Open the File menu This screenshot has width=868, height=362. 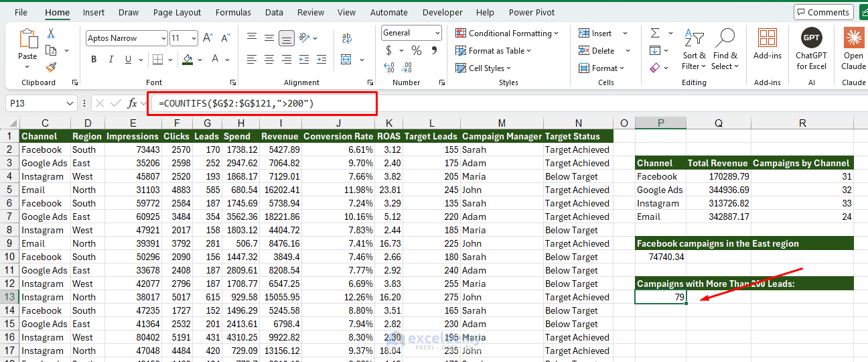pos(21,12)
